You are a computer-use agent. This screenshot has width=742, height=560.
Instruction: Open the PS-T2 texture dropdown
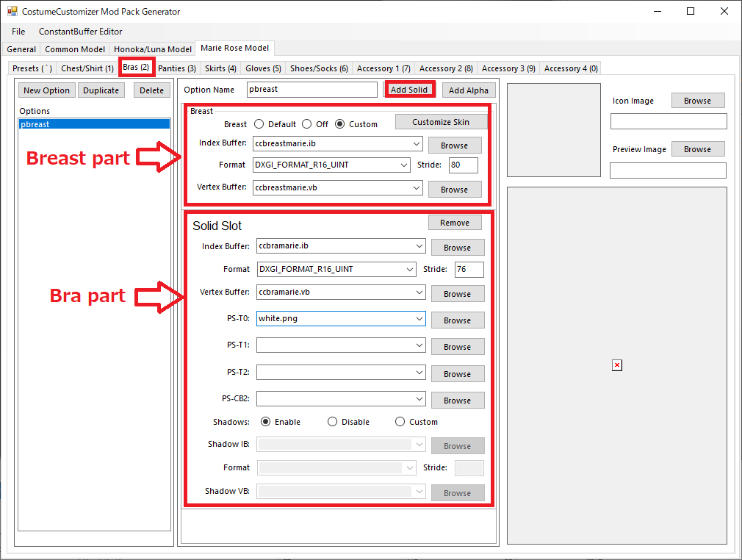click(419, 373)
